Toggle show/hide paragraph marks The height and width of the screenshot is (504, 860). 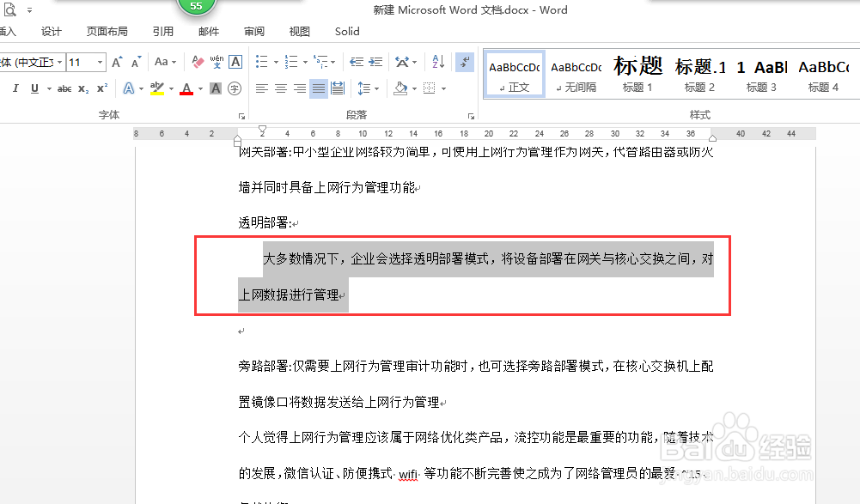pyautogui.click(x=465, y=62)
